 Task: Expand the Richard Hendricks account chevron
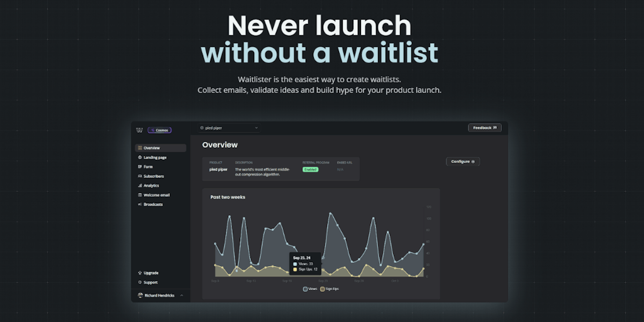coord(182,296)
